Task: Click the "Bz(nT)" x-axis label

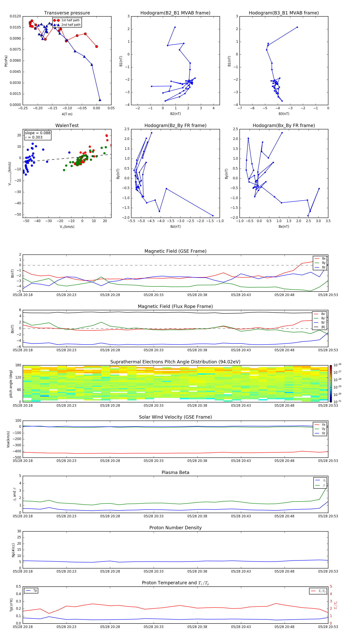Action: (x=175, y=227)
